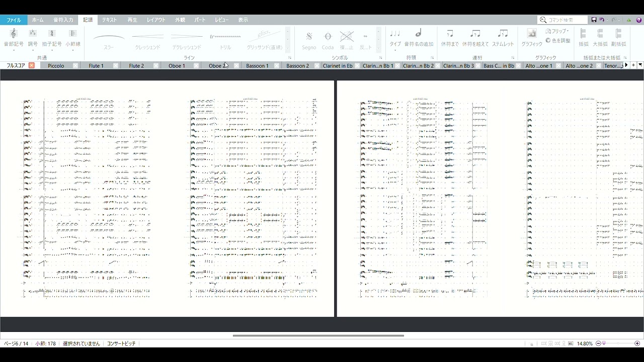Close the Piccolo part tab
The width and height of the screenshot is (644, 362).
click(75, 66)
